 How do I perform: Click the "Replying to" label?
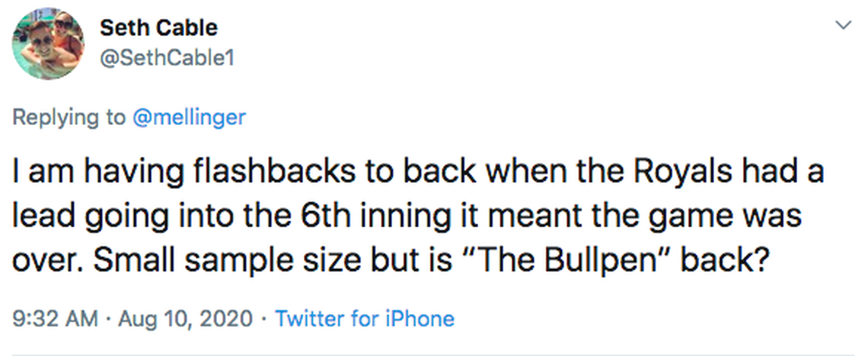[x=69, y=117]
